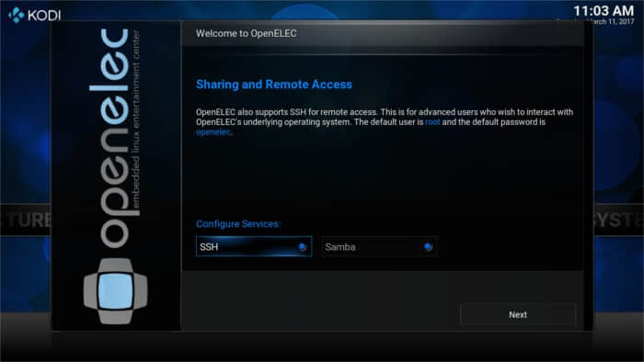The image size is (644, 362).
Task: Click the 'embedded linux entertainment center' tagline
Action: click(136, 119)
